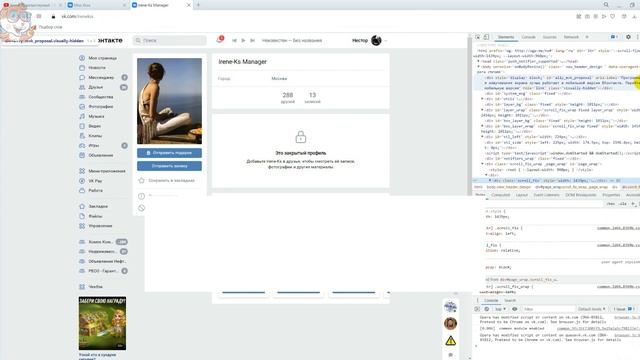Switch to the DevTools Network tab

[571, 37]
